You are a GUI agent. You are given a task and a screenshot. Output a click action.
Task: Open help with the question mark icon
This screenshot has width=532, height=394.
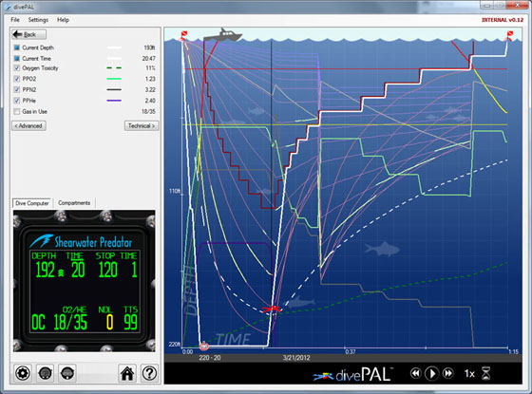pyautogui.click(x=149, y=373)
